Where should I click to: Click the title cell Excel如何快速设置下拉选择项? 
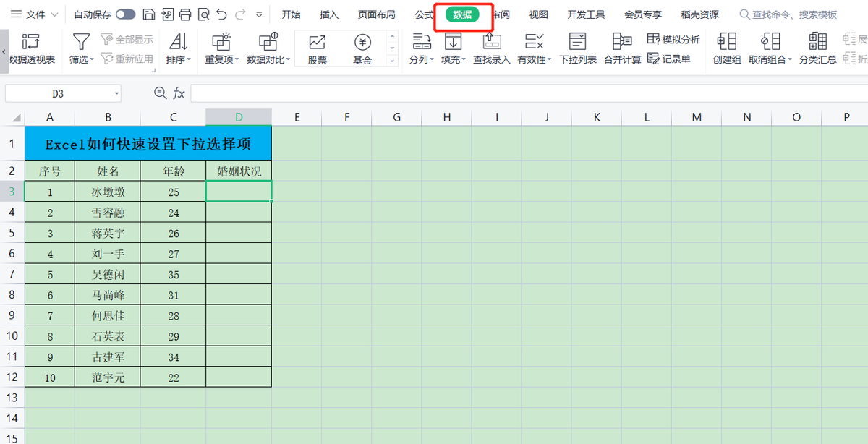pyautogui.click(x=148, y=144)
